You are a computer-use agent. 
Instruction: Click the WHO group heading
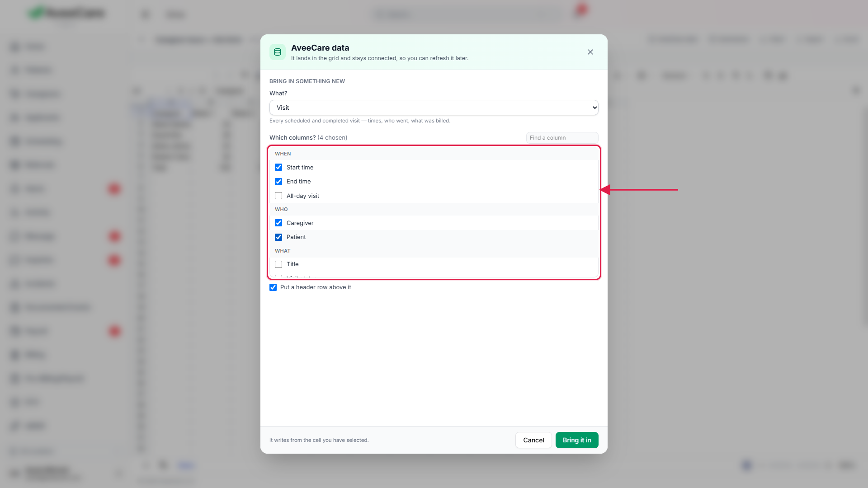281,209
